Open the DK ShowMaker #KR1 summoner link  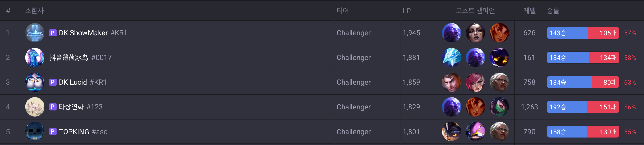93,33
